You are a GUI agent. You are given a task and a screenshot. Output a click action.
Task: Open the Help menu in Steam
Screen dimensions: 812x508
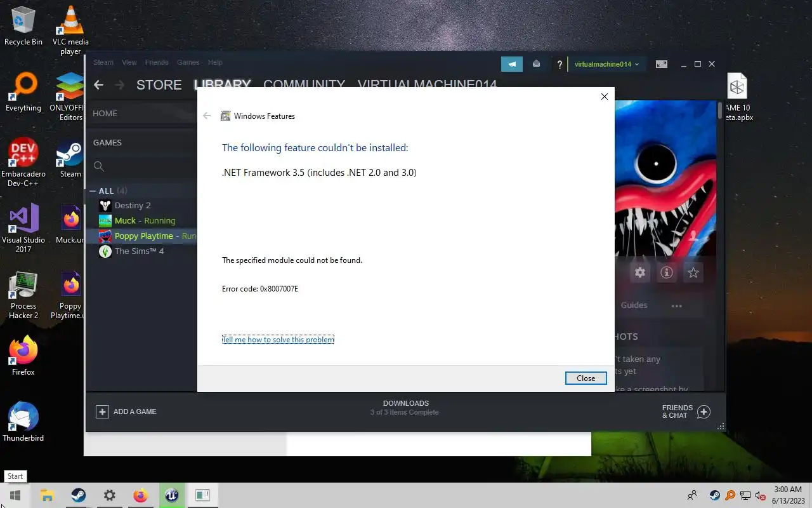[215, 62]
